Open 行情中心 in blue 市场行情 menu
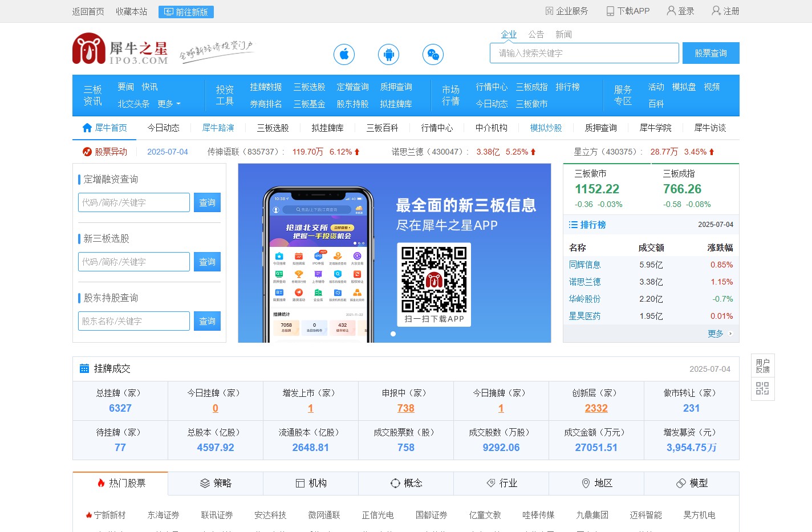Image resolution: width=812 pixels, height=532 pixels. [x=492, y=87]
